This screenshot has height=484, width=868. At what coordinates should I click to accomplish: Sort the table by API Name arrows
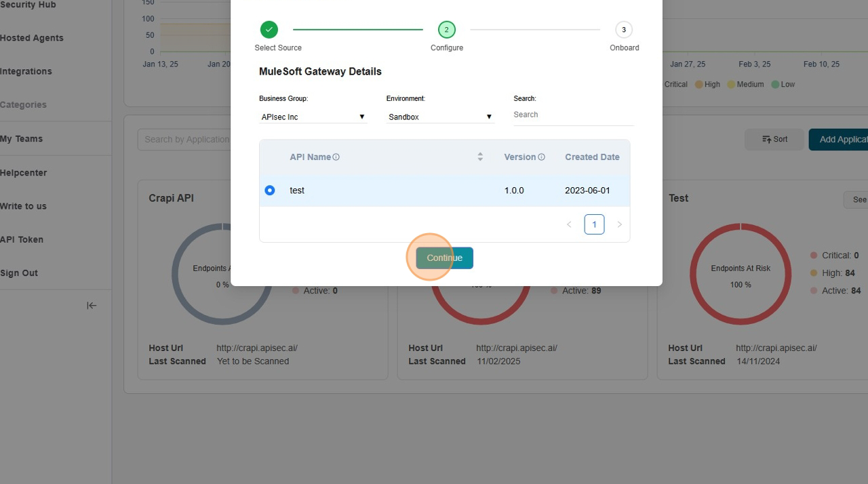point(480,157)
